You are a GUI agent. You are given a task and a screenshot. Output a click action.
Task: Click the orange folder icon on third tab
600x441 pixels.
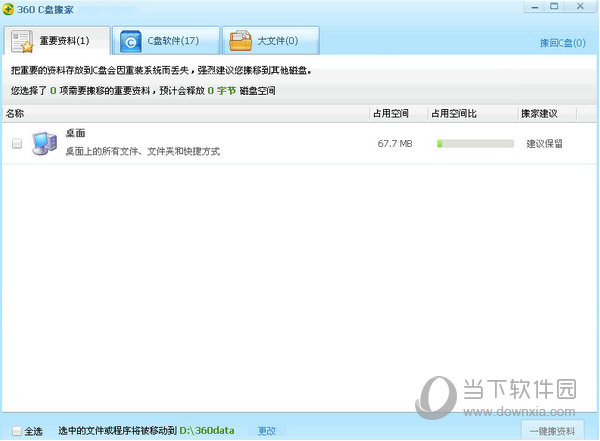[240, 41]
